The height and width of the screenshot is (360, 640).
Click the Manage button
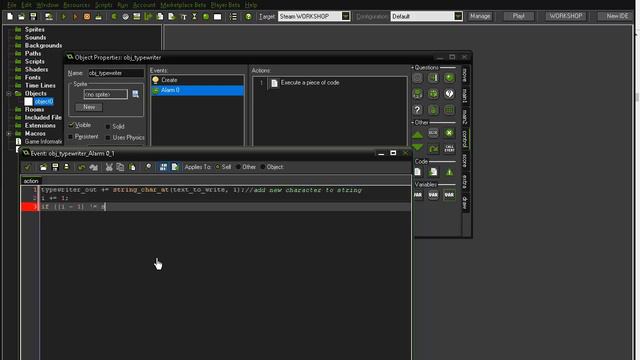480,16
